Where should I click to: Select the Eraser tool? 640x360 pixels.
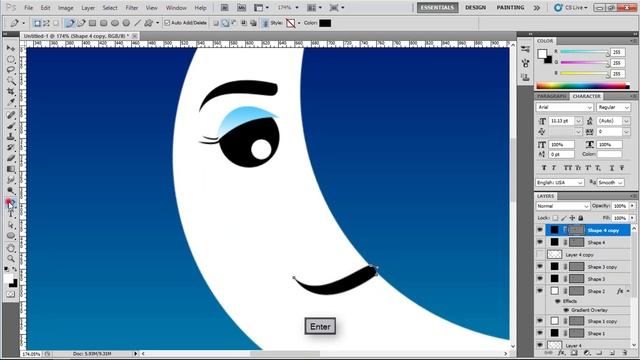[x=11, y=158]
